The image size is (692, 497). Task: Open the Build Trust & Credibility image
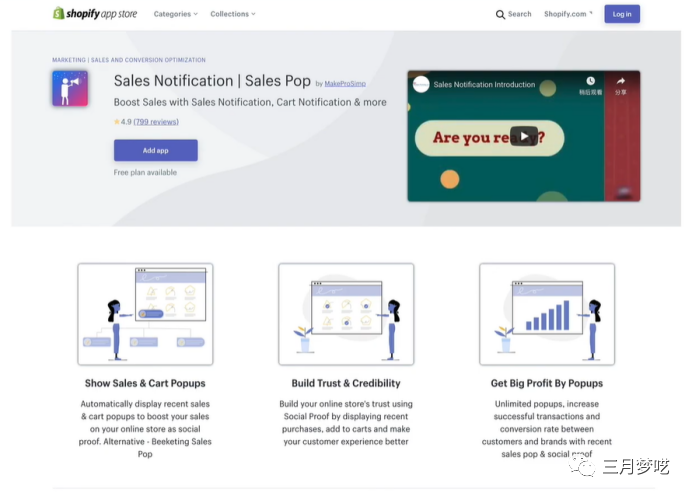coord(346,314)
